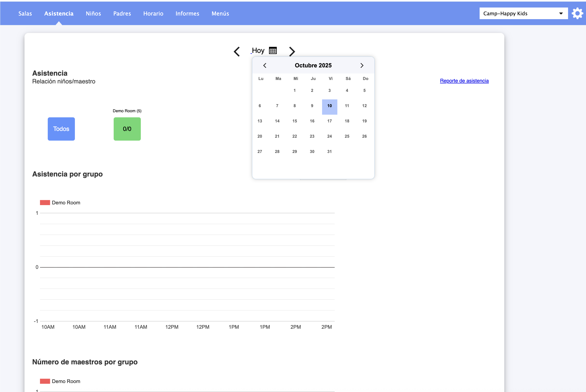This screenshot has width=586, height=392.
Task: Click the Demo Room 0/0 green tile
Action: pos(127,129)
